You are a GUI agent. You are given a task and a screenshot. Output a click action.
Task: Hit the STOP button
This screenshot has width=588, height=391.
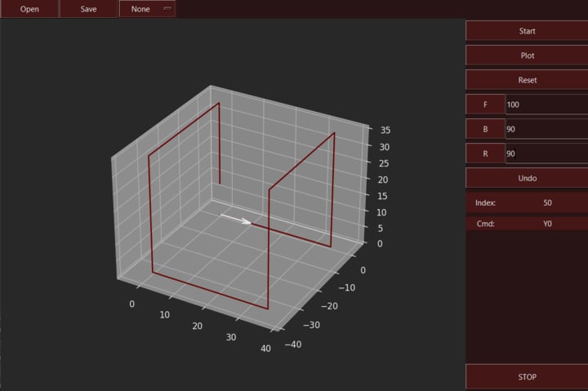click(527, 377)
